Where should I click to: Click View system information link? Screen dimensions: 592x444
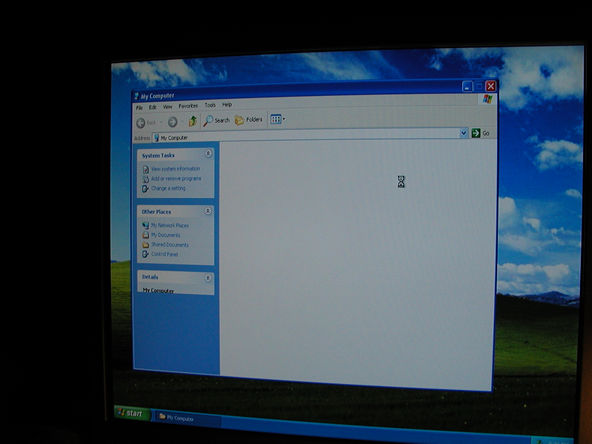pos(175,169)
